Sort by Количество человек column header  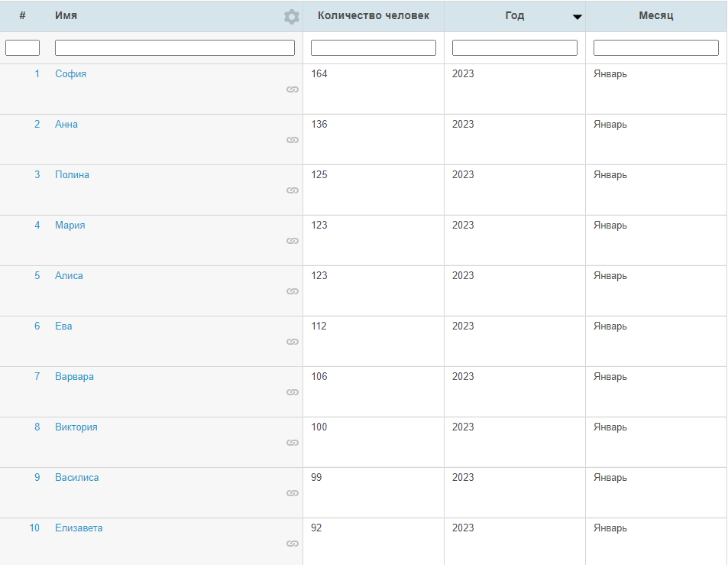coord(373,16)
